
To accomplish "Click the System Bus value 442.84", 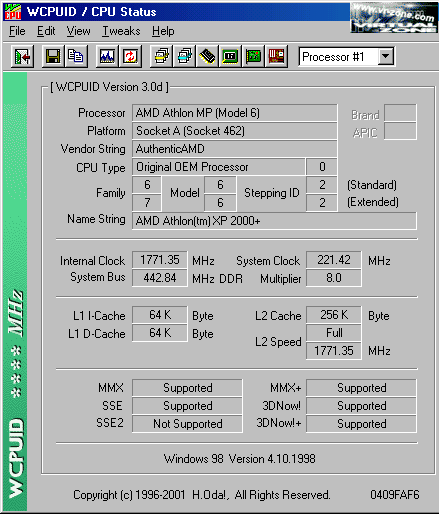I will click(x=160, y=278).
